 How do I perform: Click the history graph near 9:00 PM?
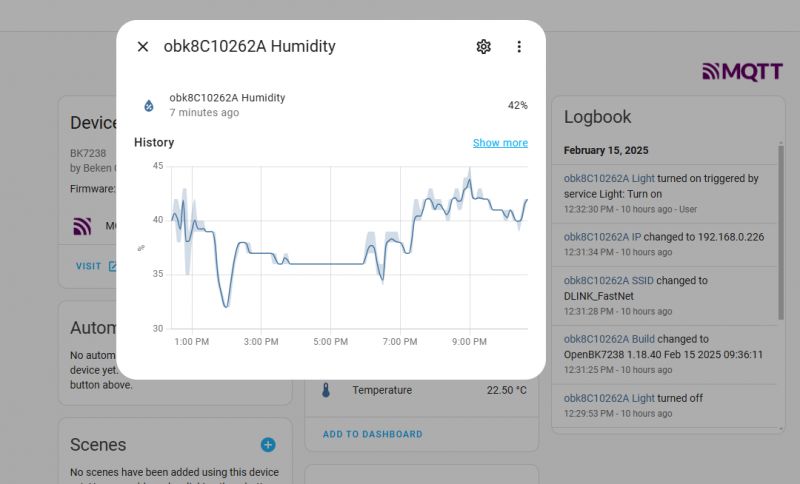[469, 250]
